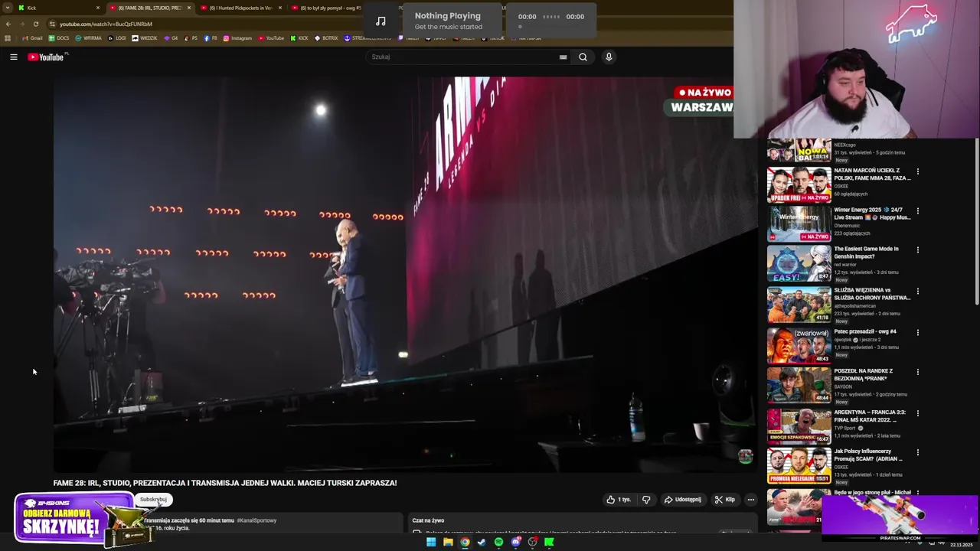Click the #KanałSportowy hashtag link
This screenshot has width=980, height=551.
(256, 520)
